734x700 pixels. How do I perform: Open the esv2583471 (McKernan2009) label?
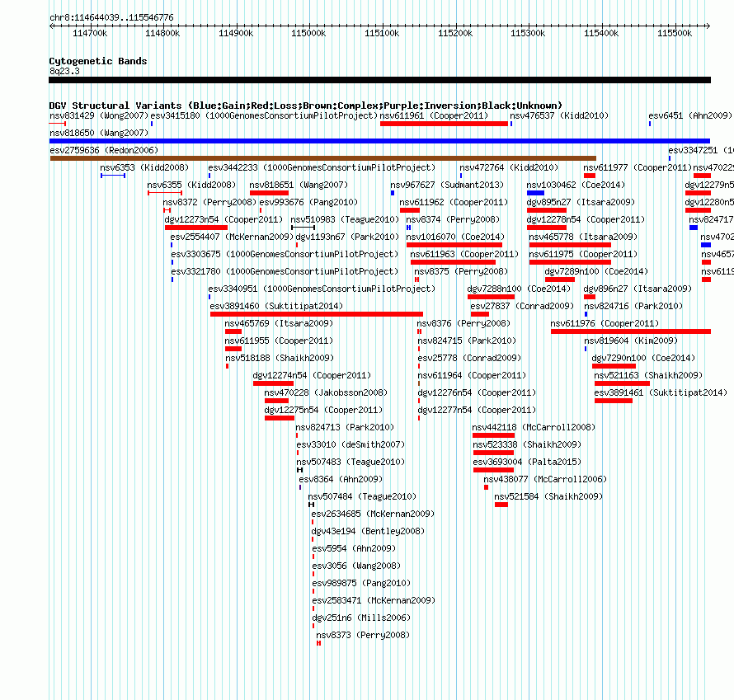(x=374, y=600)
